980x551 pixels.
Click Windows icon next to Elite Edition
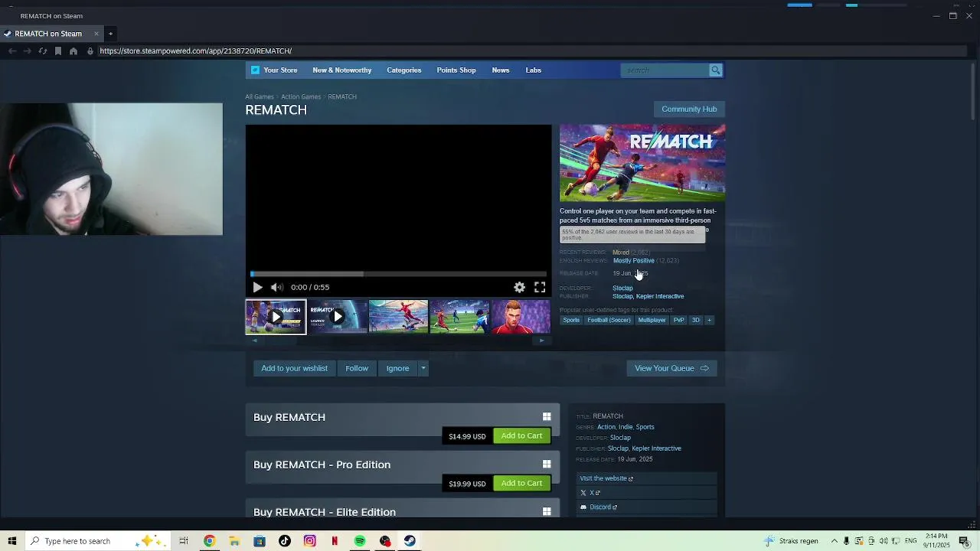[x=547, y=512]
